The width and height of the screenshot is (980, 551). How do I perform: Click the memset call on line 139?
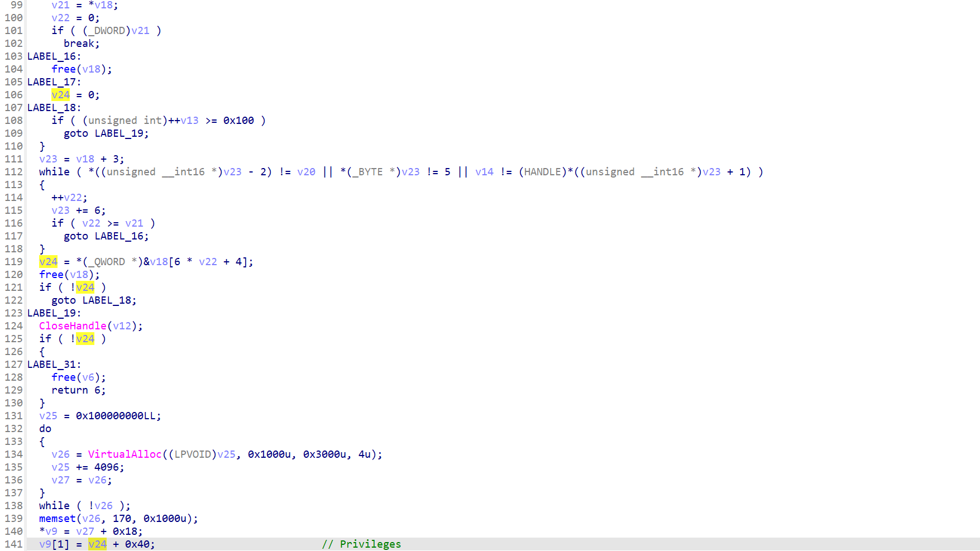(x=57, y=519)
